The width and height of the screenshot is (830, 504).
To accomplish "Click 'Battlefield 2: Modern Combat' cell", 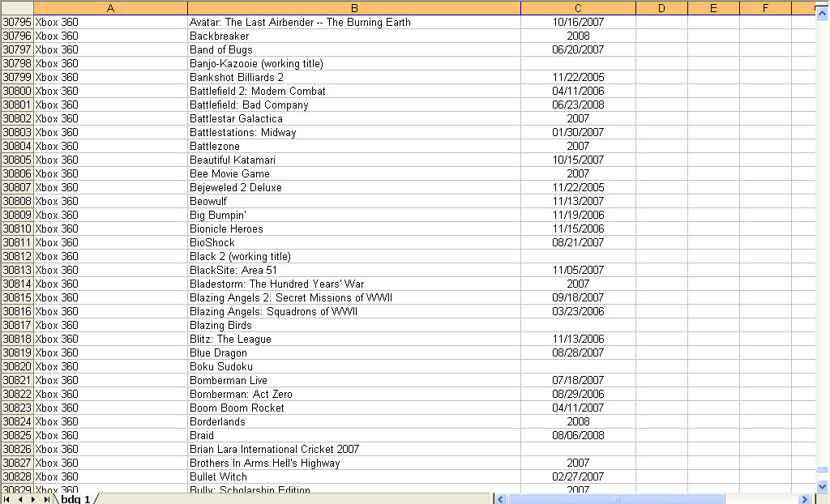I will pos(354,91).
